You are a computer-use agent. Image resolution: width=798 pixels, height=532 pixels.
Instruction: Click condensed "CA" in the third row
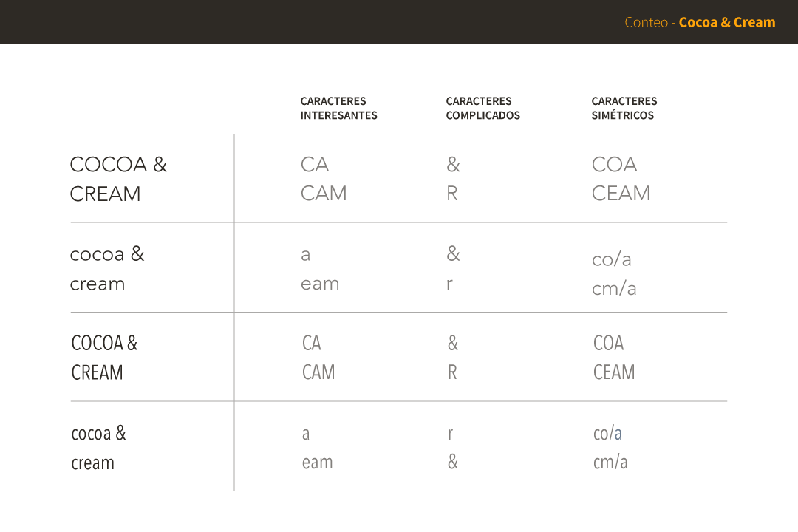point(311,343)
